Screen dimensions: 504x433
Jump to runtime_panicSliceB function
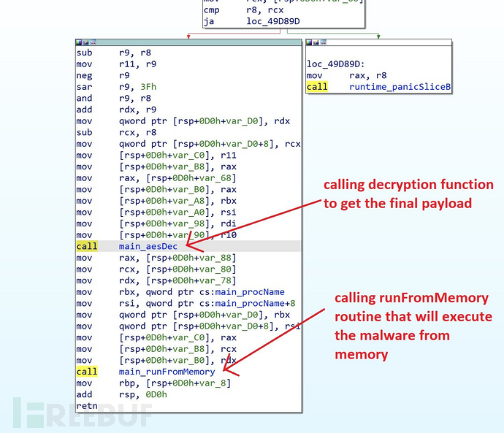[400, 87]
